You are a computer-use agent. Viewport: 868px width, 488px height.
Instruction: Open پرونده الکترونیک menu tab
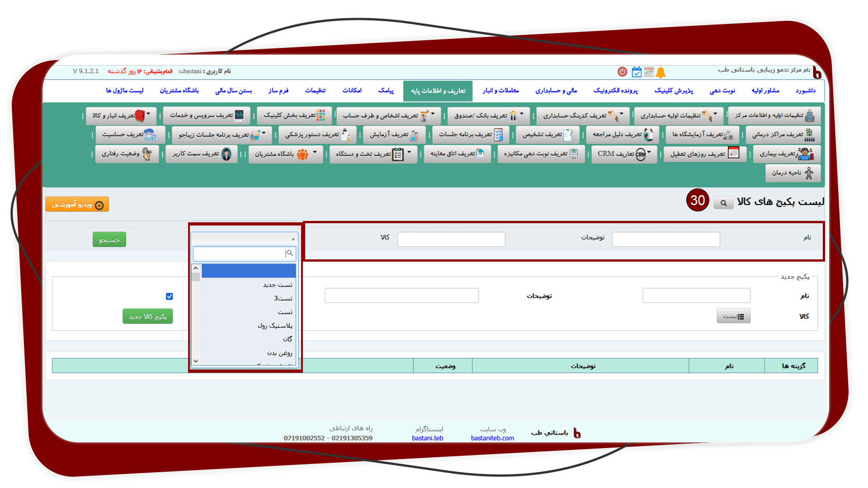click(616, 91)
